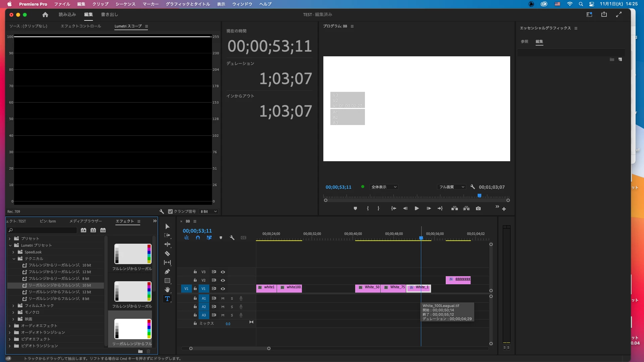Expand the SpeedLook folder
The image size is (644, 362).
pyautogui.click(x=13, y=252)
